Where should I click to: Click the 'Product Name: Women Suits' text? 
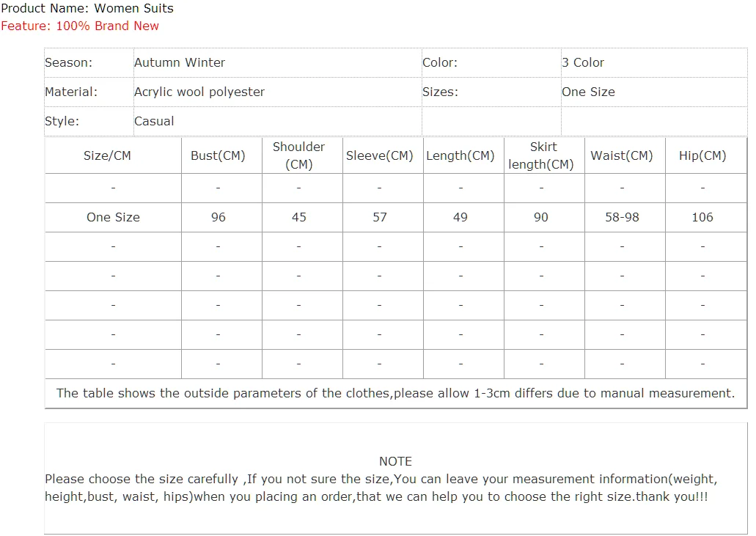point(87,8)
